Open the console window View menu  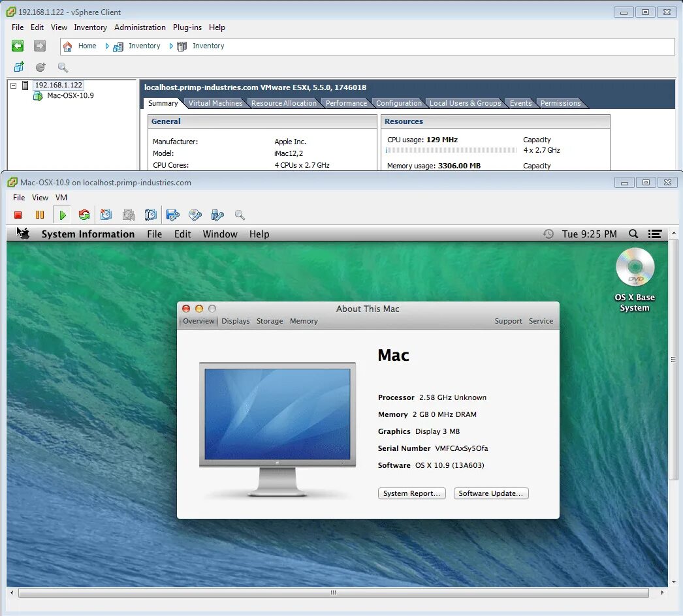click(40, 197)
